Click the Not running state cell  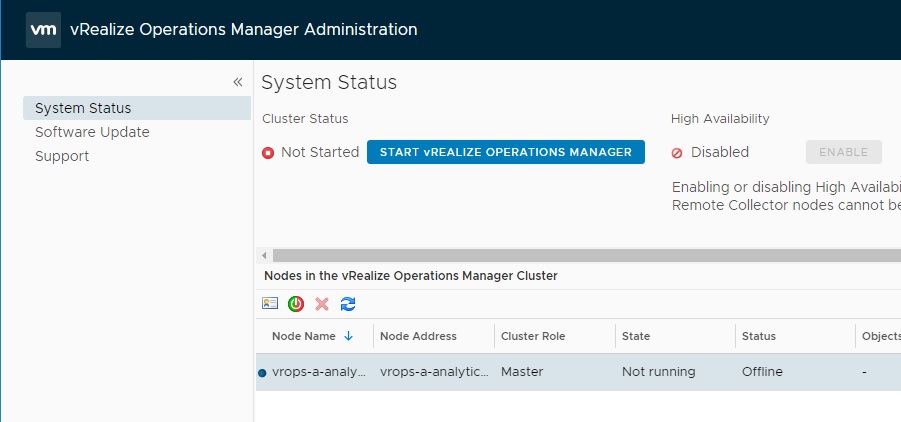click(659, 372)
